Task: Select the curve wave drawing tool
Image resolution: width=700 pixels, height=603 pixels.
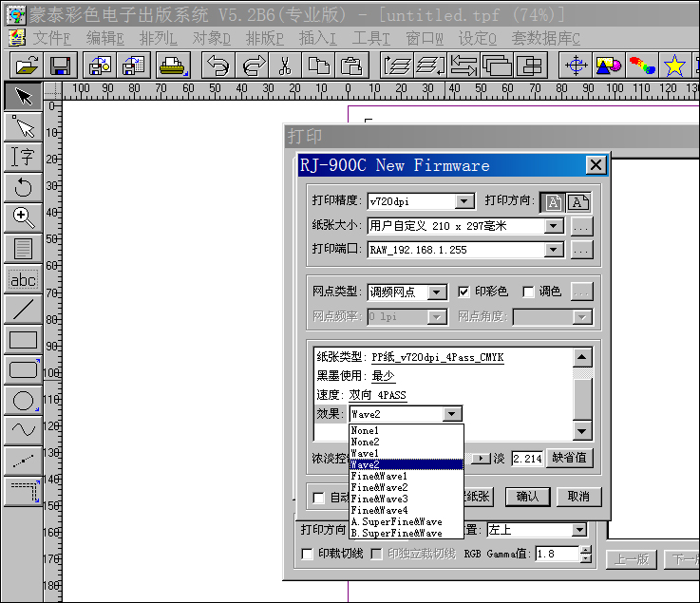Action: click(23, 430)
